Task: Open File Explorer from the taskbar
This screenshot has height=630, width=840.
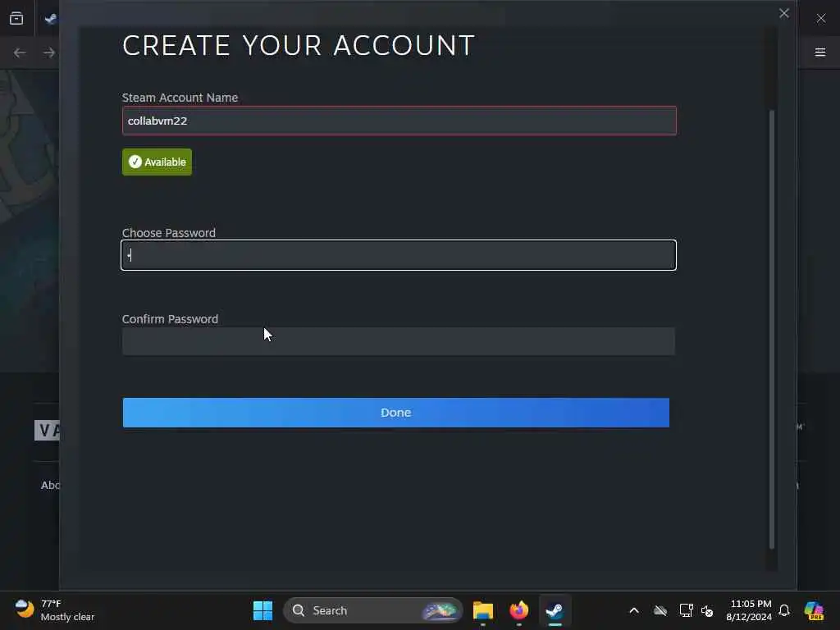Action: click(x=482, y=610)
